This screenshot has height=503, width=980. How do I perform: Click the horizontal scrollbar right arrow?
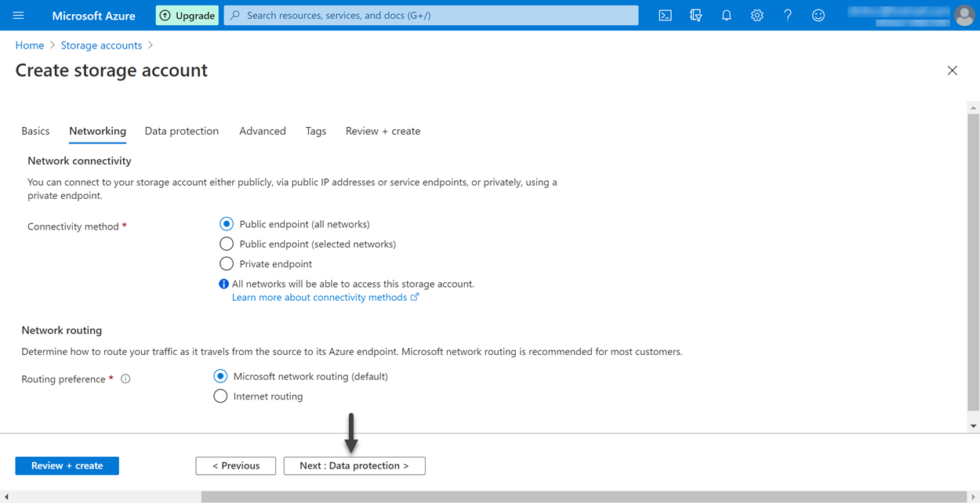pos(973,497)
